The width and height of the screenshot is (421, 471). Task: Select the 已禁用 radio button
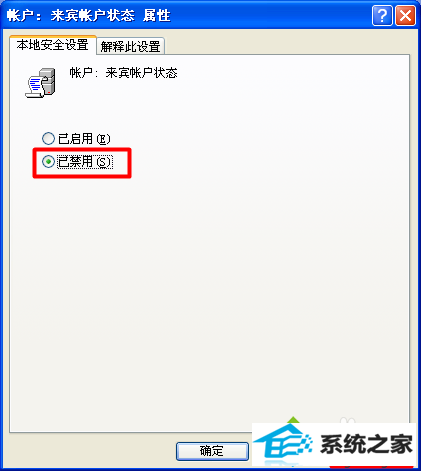[48, 162]
